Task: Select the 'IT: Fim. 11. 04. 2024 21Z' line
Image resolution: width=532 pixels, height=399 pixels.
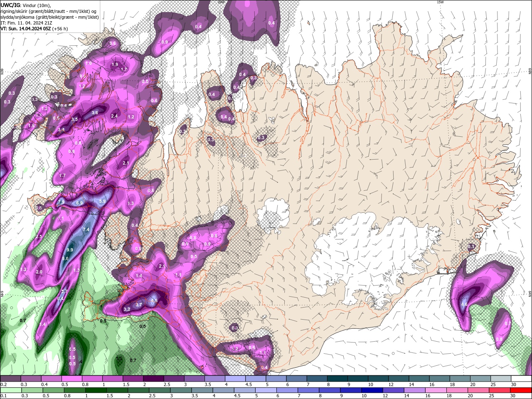Action: (26, 23)
